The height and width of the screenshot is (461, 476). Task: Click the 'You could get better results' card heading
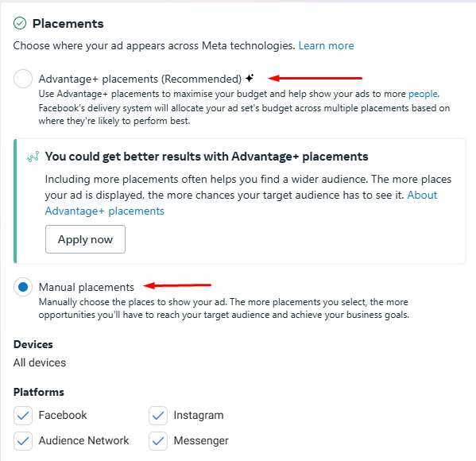(x=207, y=157)
